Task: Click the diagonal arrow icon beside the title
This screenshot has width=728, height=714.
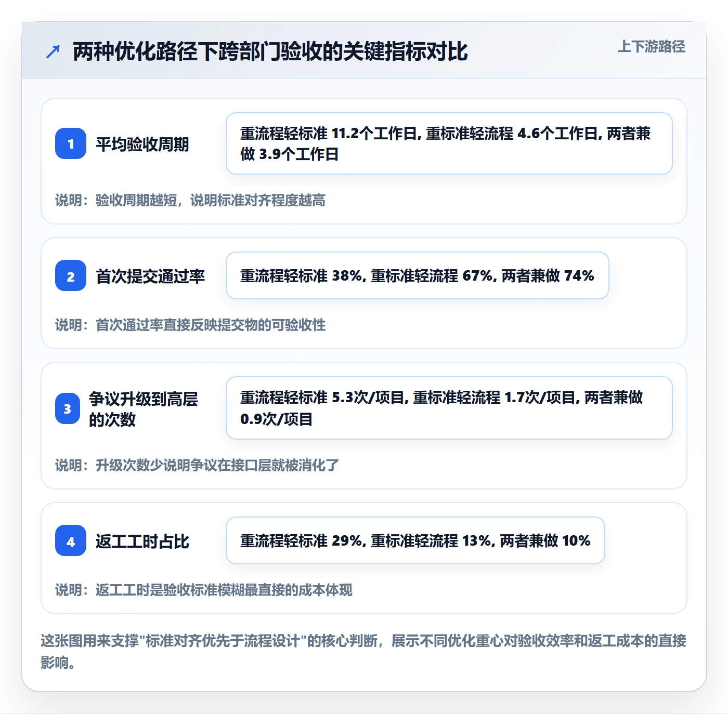Action: point(53,51)
